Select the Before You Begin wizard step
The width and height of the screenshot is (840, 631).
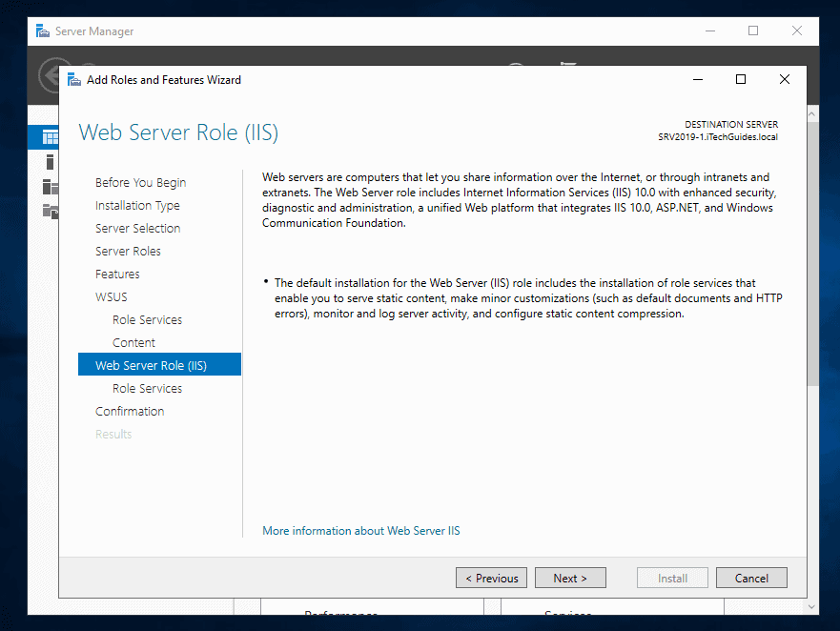click(140, 182)
